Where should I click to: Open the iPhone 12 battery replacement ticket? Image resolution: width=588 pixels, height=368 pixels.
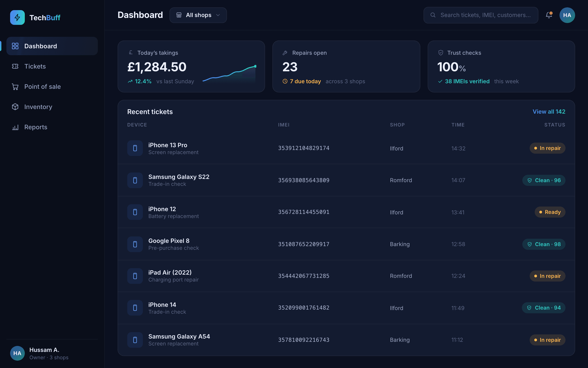click(x=346, y=212)
